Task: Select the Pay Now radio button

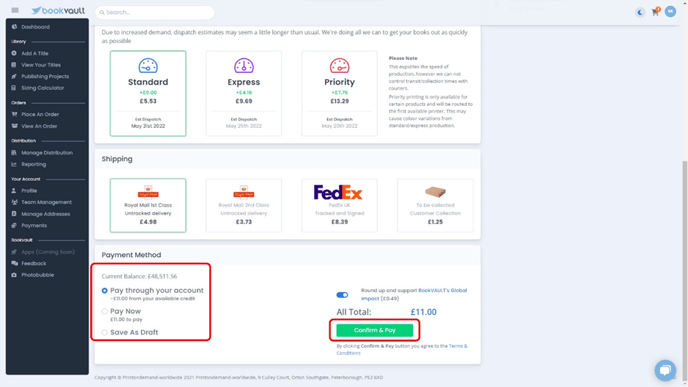Action: coord(104,311)
